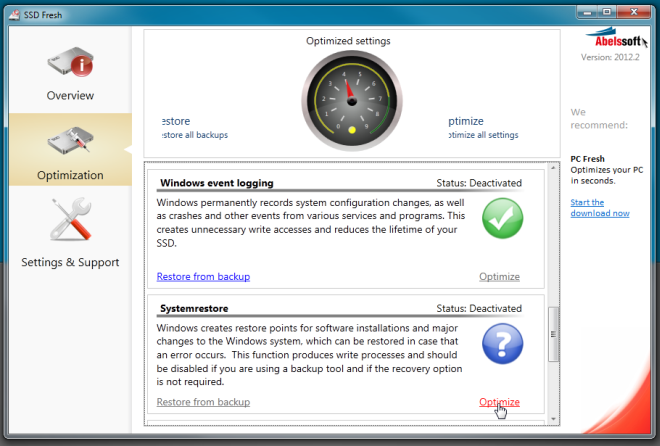
Task: Click the SSD Fresh title bar icon
Action: pyautogui.click(x=14, y=15)
